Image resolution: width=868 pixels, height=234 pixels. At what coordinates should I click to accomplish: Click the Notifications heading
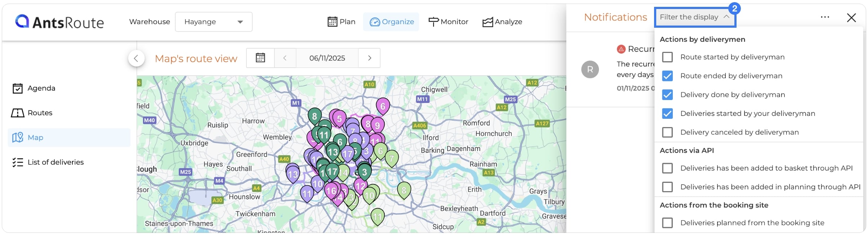616,17
